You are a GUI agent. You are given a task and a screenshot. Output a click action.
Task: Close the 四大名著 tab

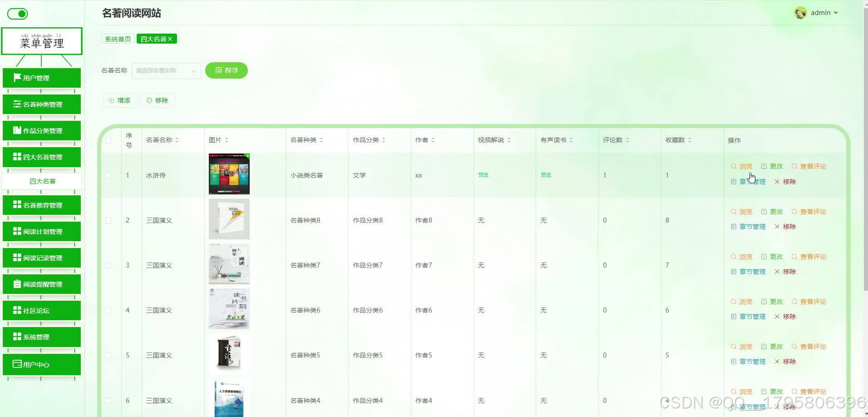tap(170, 39)
